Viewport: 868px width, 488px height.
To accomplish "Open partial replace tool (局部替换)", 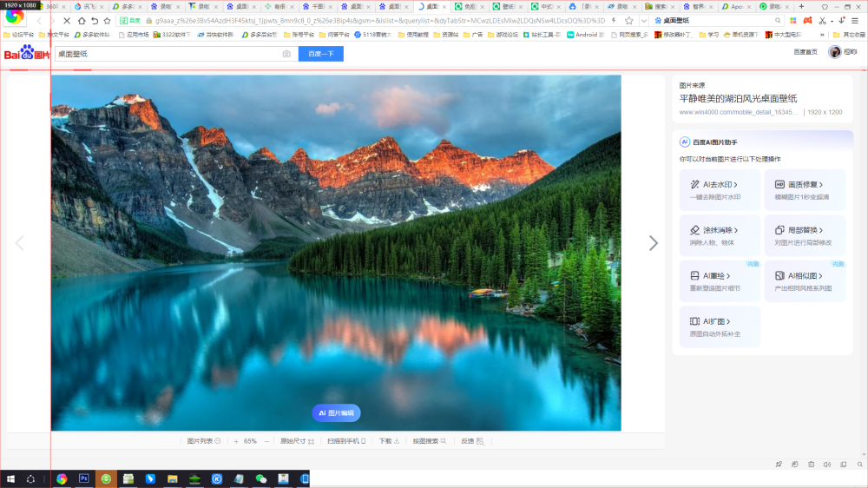I will [805, 235].
